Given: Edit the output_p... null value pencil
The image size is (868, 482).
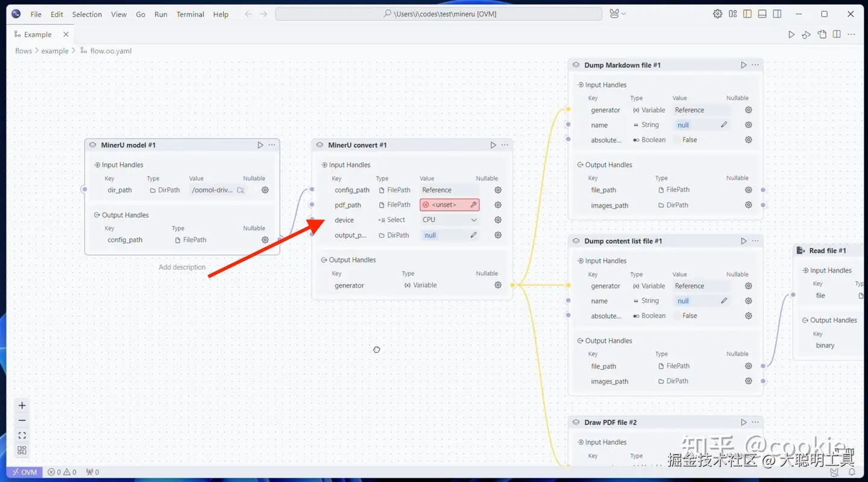Looking at the screenshot, I should (474, 235).
